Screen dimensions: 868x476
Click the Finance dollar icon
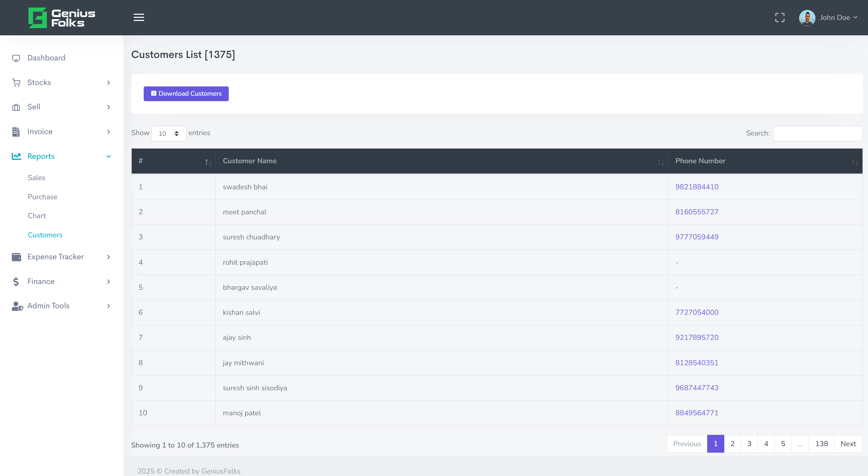16,281
